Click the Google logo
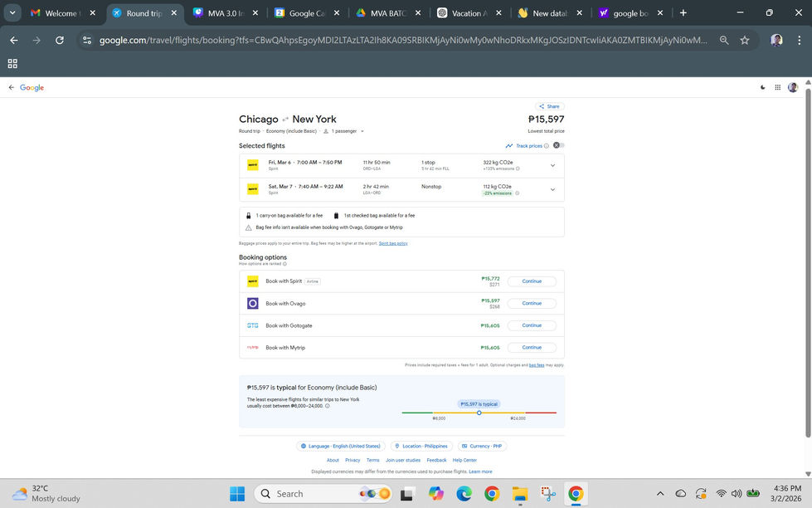812x508 pixels. tap(32, 88)
